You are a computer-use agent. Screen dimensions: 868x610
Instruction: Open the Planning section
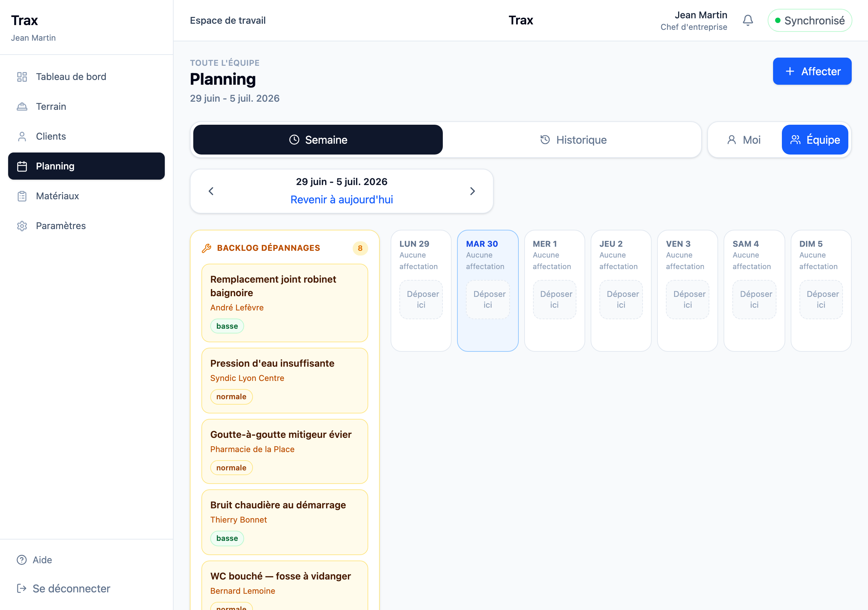[x=86, y=166]
